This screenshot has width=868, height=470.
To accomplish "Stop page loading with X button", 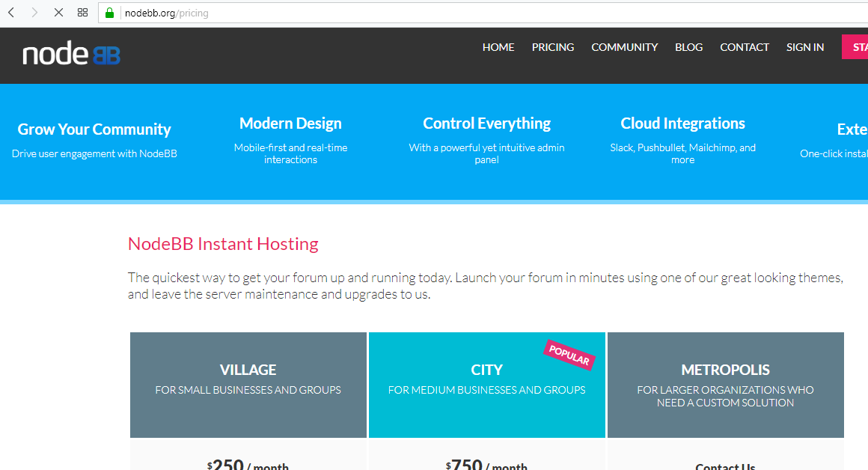I will pyautogui.click(x=59, y=13).
